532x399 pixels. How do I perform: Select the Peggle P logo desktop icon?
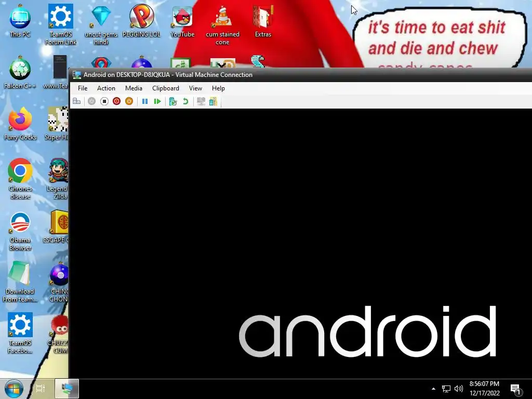point(141,21)
